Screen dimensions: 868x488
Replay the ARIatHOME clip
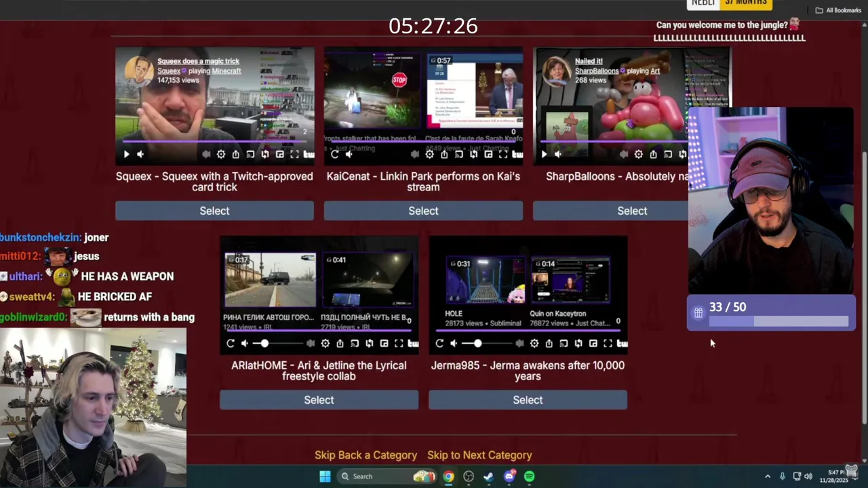231,344
